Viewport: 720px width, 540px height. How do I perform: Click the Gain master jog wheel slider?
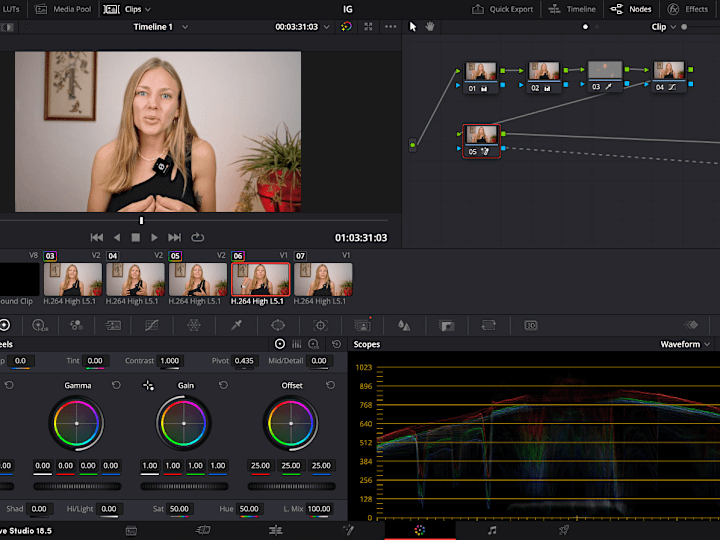pos(184,486)
